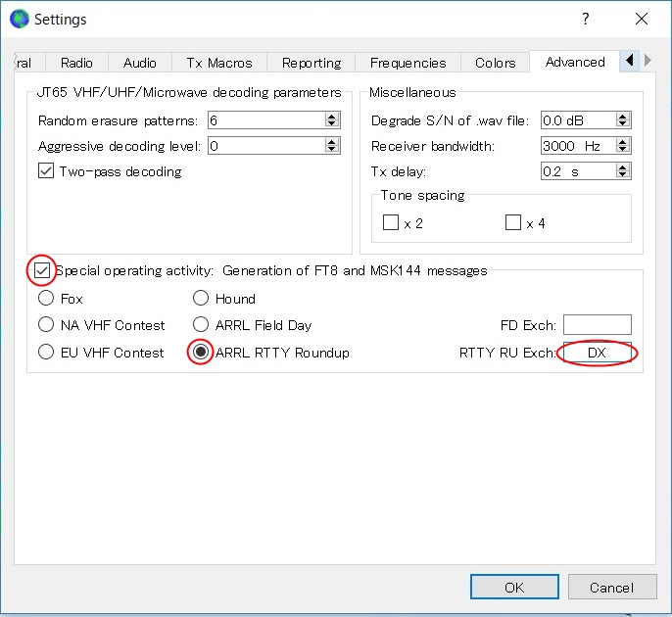Click the help question mark button

[586, 19]
